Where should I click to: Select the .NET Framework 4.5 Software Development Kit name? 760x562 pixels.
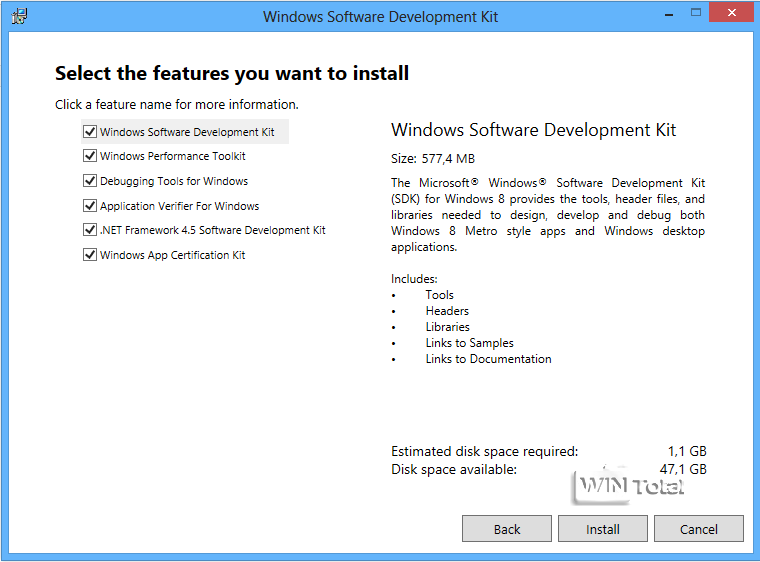tap(213, 230)
